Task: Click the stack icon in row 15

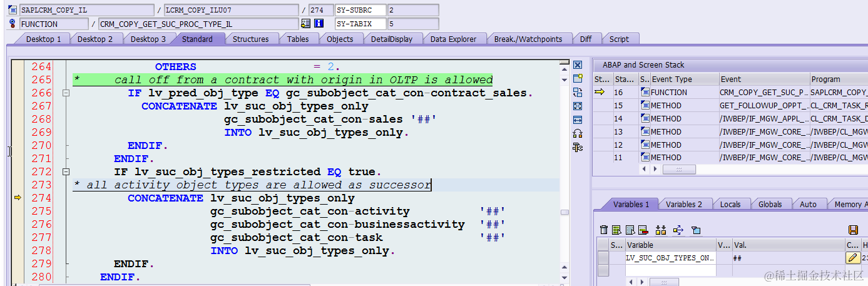Action: point(645,105)
